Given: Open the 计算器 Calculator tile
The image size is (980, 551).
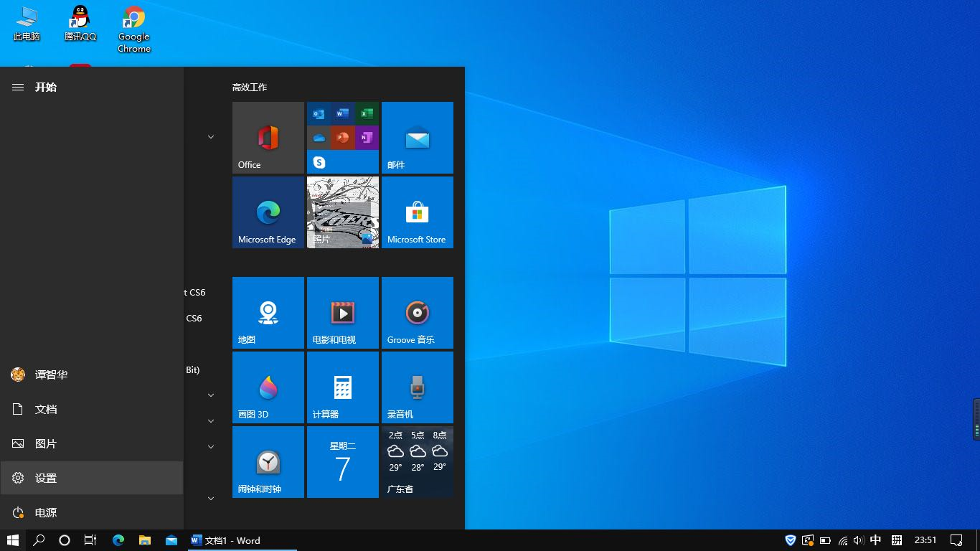Looking at the screenshot, I should [343, 387].
